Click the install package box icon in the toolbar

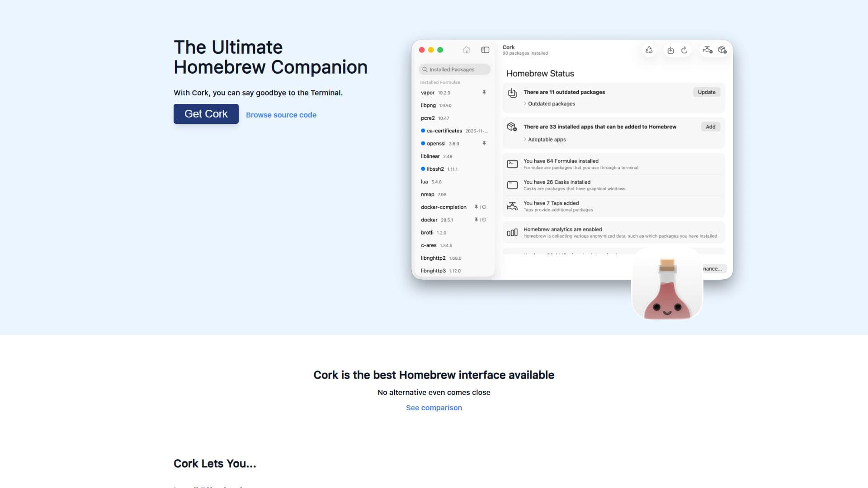click(x=722, y=50)
